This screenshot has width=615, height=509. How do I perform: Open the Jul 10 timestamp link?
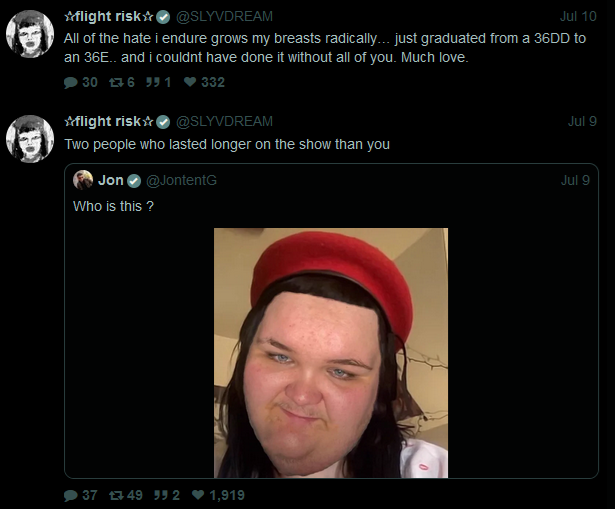click(x=578, y=16)
